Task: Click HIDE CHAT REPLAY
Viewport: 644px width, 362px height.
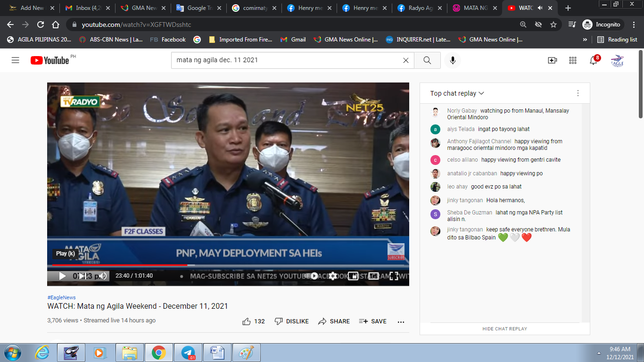Action: [x=504, y=329]
